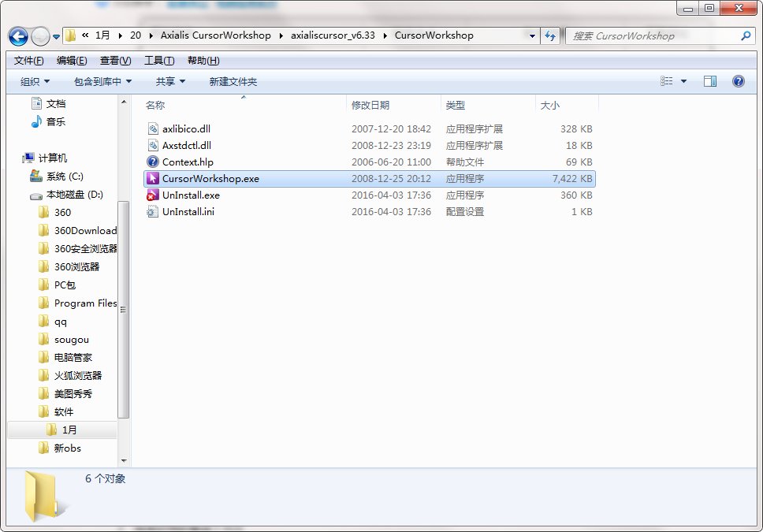Select the axlibico.dll file icon

pyautogui.click(x=153, y=128)
